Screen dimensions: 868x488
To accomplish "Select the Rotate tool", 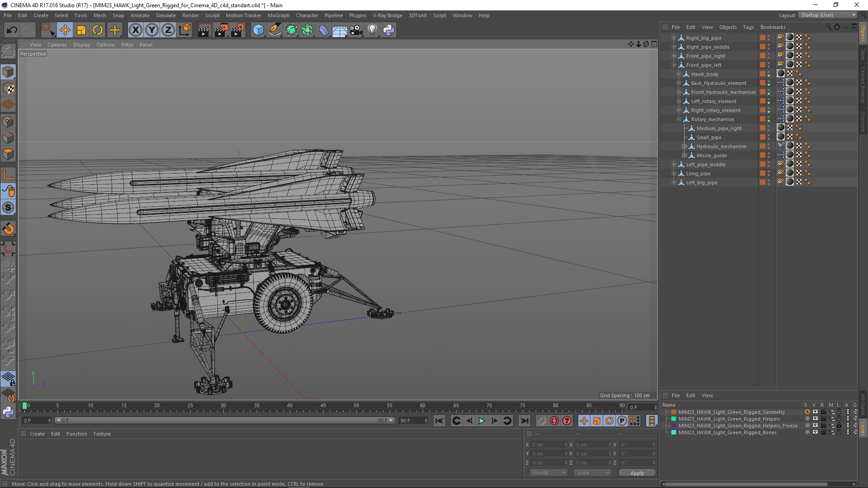I will pyautogui.click(x=98, y=30).
